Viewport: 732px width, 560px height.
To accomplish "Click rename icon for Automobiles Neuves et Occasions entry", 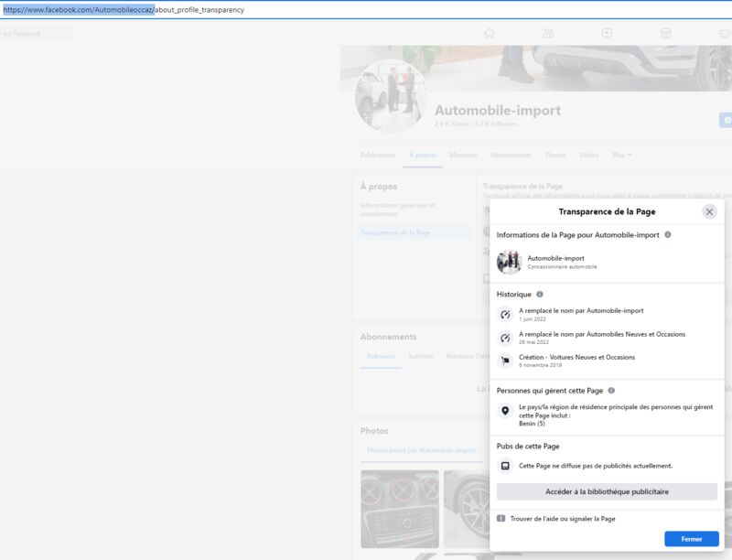I will point(505,338).
